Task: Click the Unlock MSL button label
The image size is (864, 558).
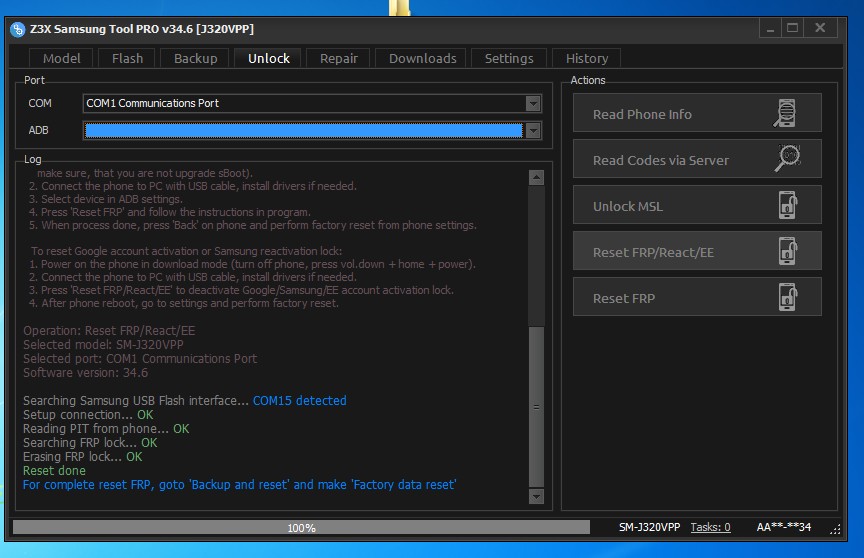Action: coord(628,207)
